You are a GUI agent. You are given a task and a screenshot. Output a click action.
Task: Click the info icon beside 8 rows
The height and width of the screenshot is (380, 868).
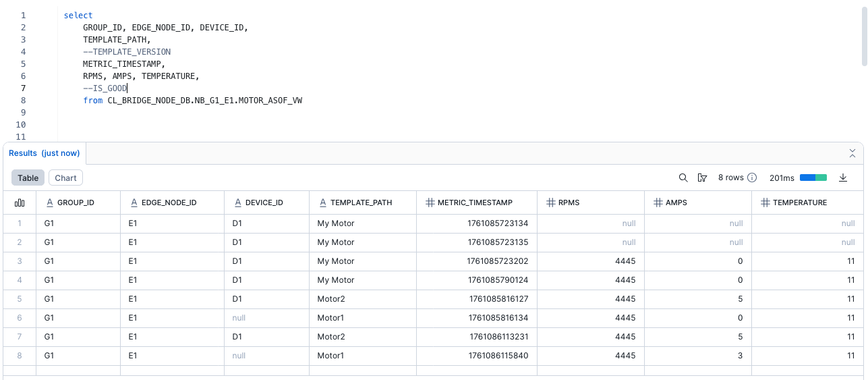click(x=752, y=178)
